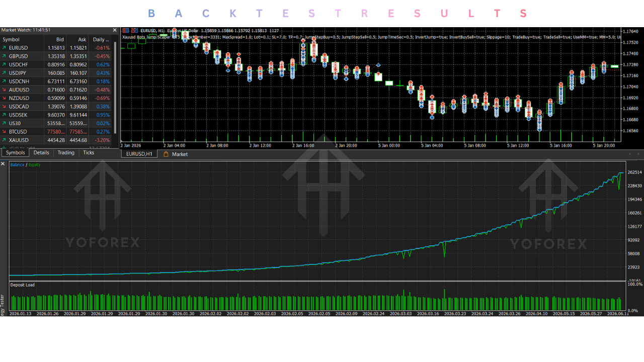Click the 262514 balance axis value
The width and height of the screenshot is (644, 362).
[634, 172]
